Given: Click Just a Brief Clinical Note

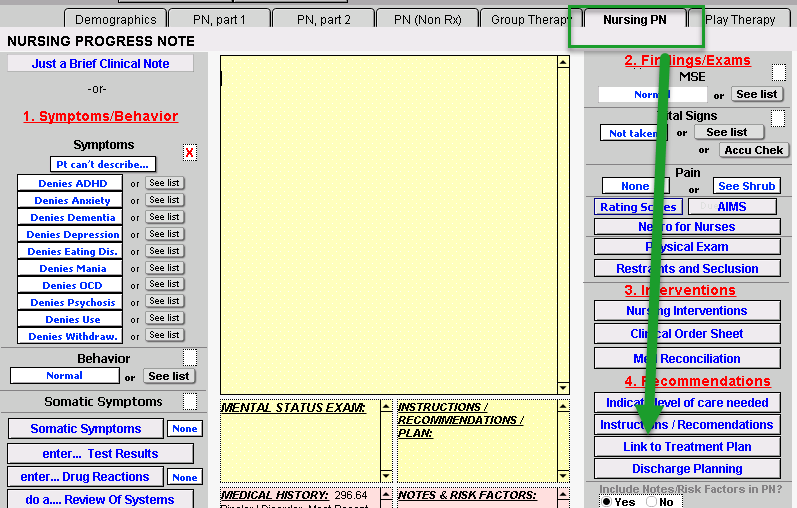Looking at the screenshot, I should click(101, 63).
